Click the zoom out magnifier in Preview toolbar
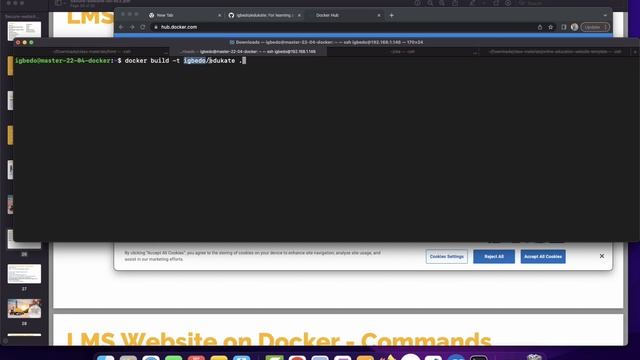This screenshot has height=360, width=640. (x=430, y=3)
